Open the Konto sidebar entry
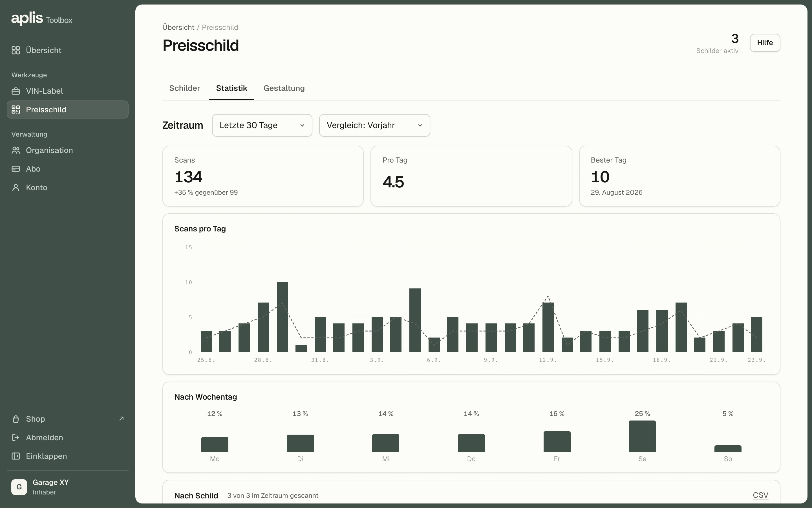812x508 pixels. click(67, 187)
